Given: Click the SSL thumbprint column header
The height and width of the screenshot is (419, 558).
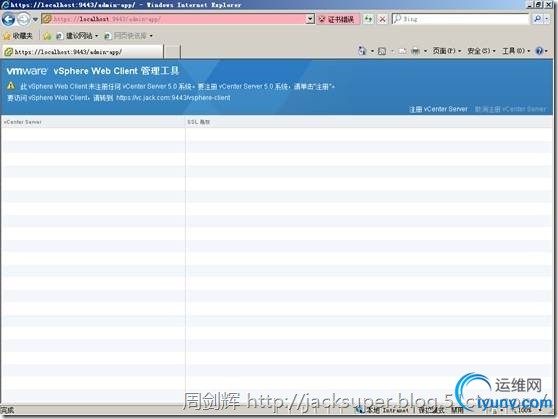Looking at the screenshot, I should tap(369, 122).
